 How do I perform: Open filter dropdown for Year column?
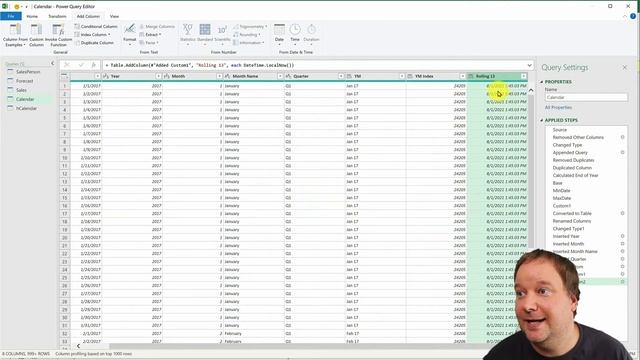pyautogui.click(x=158, y=76)
